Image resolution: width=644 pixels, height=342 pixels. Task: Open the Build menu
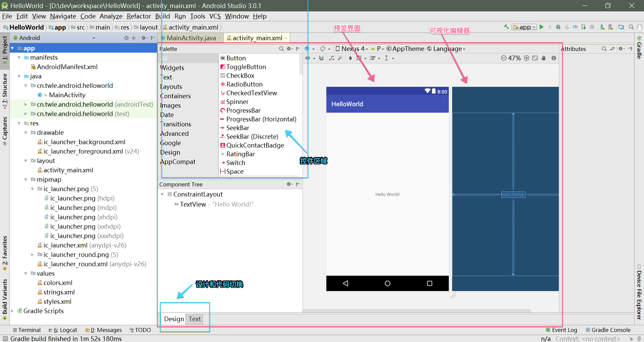[x=162, y=16]
